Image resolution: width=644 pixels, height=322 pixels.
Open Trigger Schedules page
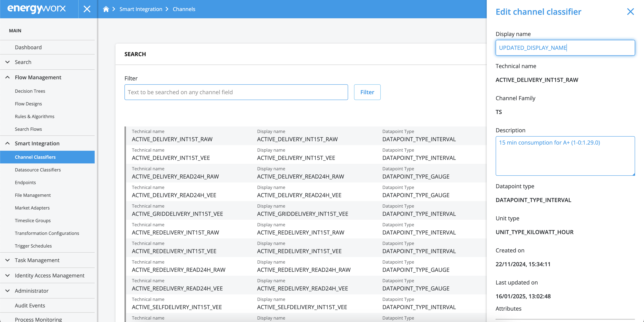pyautogui.click(x=33, y=246)
